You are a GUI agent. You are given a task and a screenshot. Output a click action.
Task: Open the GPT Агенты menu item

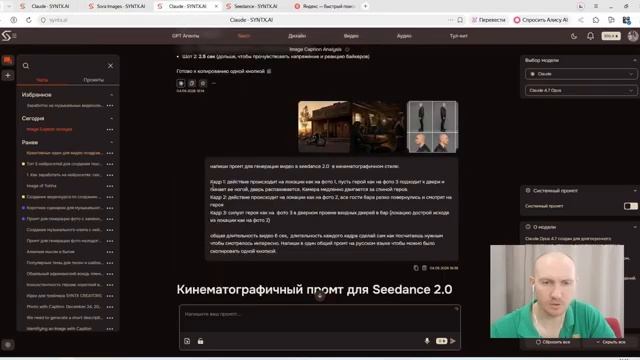click(x=185, y=36)
